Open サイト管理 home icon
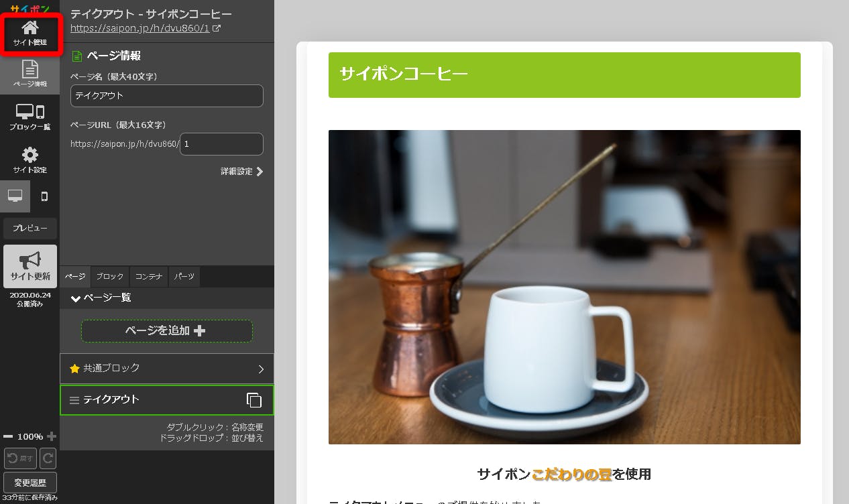Image resolution: width=849 pixels, height=504 pixels. [30, 34]
